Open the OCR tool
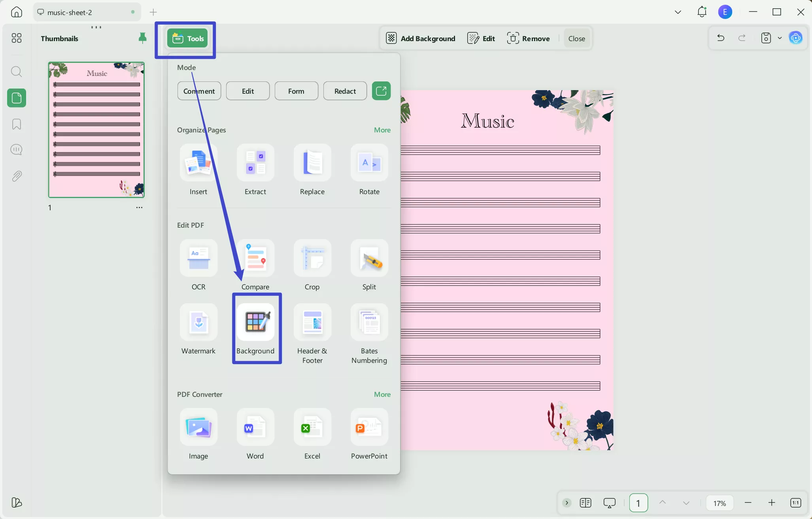Image resolution: width=812 pixels, height=519 pixels. pyautogui.click(x=198, y=259)
